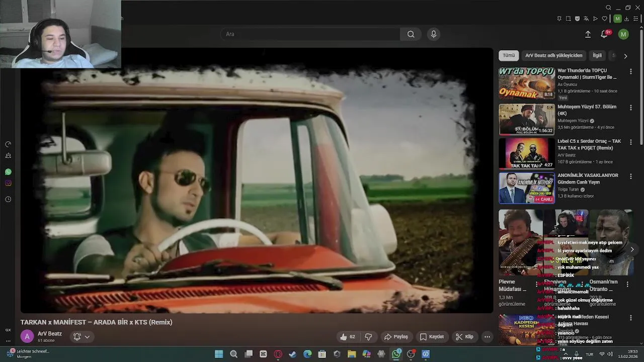Click the Klip clip button
Viewport: 644px width, 362px height.
click(x=464, y=337)
